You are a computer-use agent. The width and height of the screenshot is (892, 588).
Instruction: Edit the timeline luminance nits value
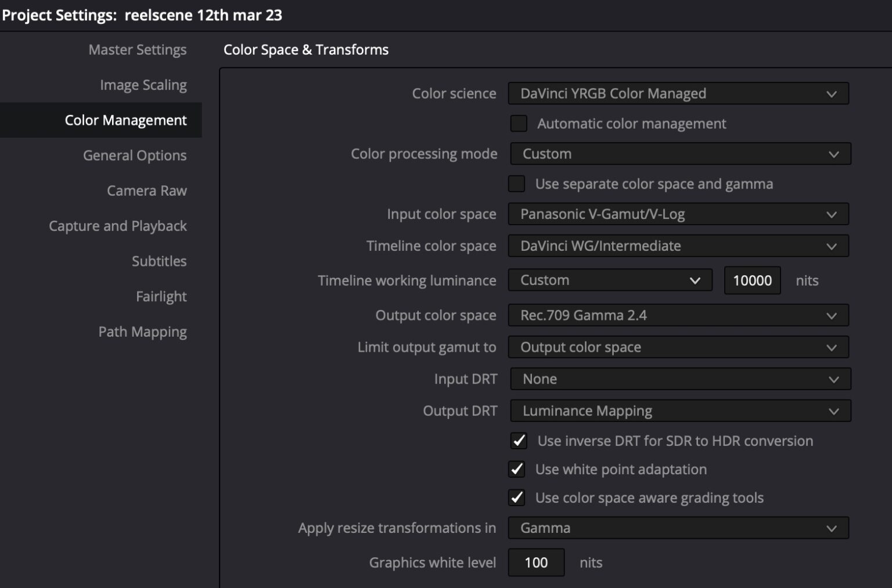pos(752,280)
